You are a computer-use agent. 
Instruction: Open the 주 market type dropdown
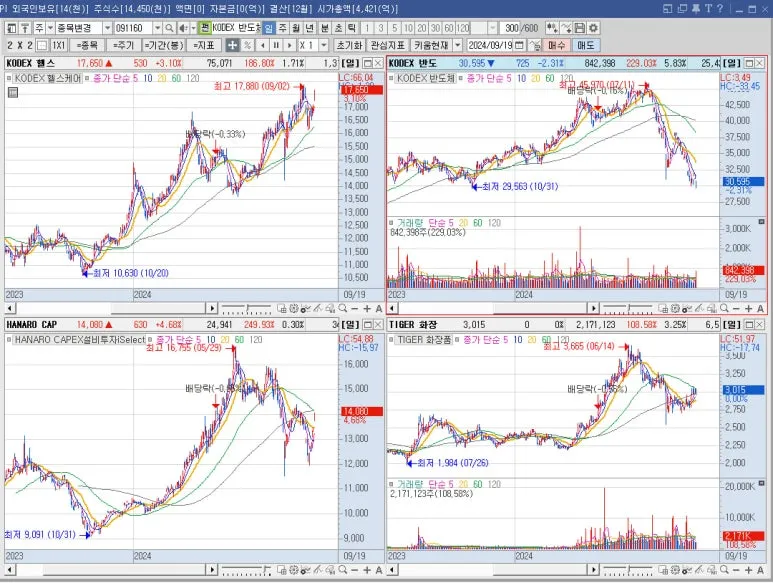point(50,28)
